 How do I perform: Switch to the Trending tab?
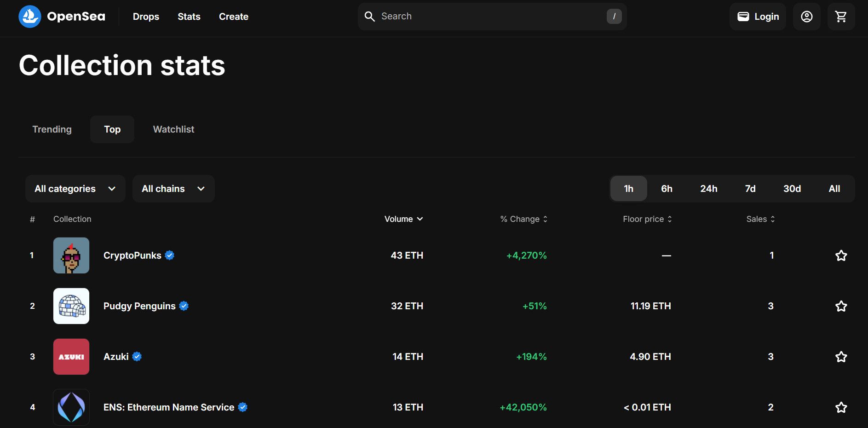click(x=52, y=129)
